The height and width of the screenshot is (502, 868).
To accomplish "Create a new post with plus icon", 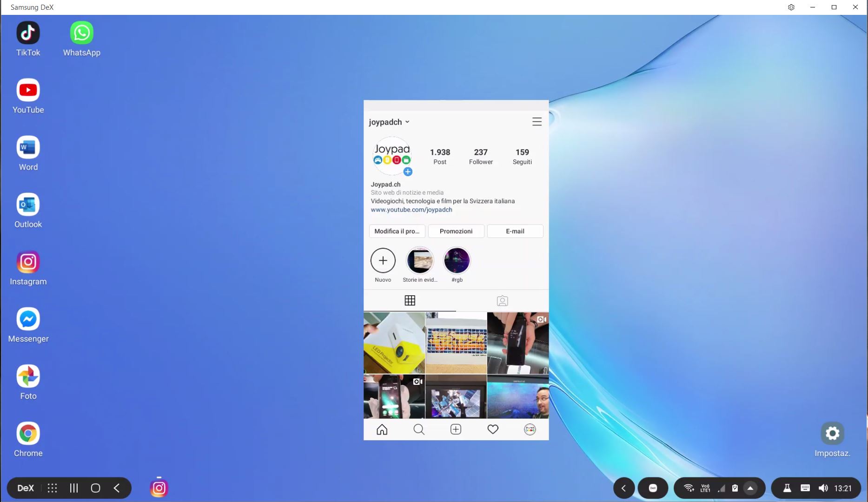I will coord(456,429).
